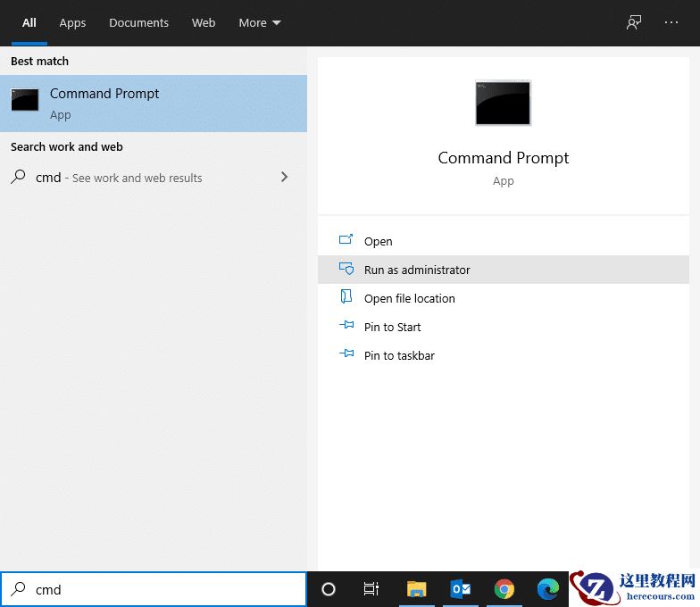Open the three-dot options menu

pos(671,23)
